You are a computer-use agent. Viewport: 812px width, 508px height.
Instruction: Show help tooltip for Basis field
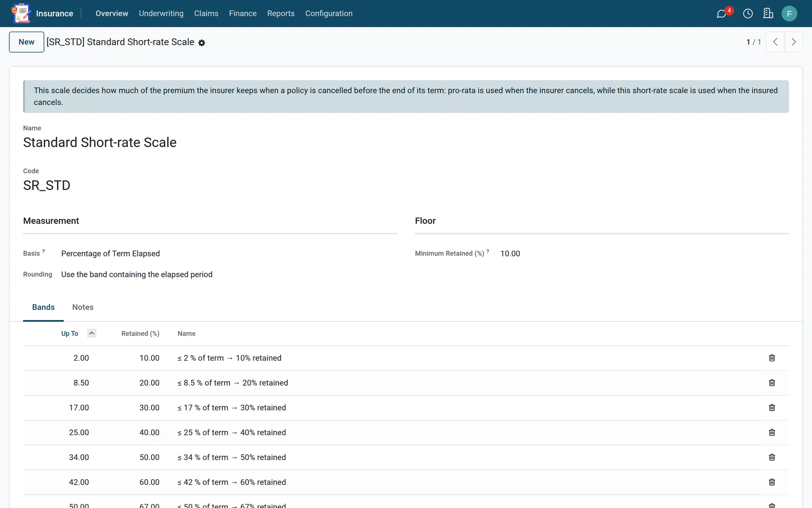44,251
